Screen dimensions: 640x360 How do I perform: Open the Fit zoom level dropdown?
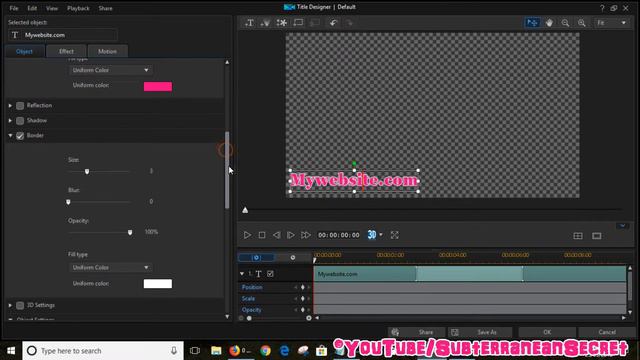611,23
